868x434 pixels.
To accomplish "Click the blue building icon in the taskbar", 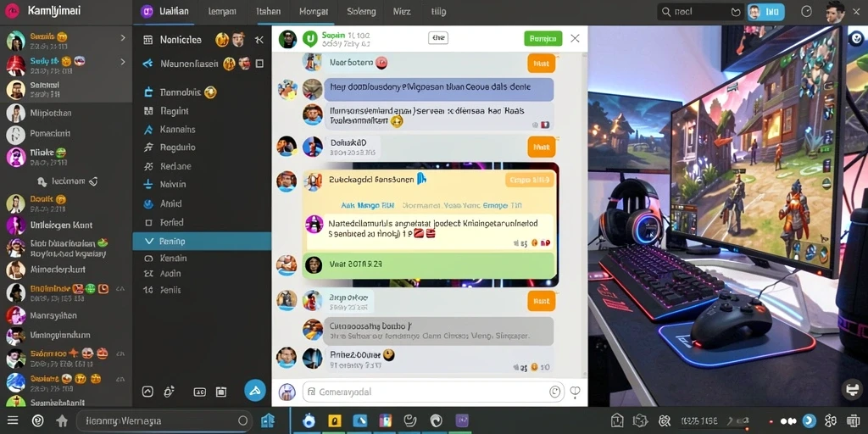I will [x=268, y=420].
